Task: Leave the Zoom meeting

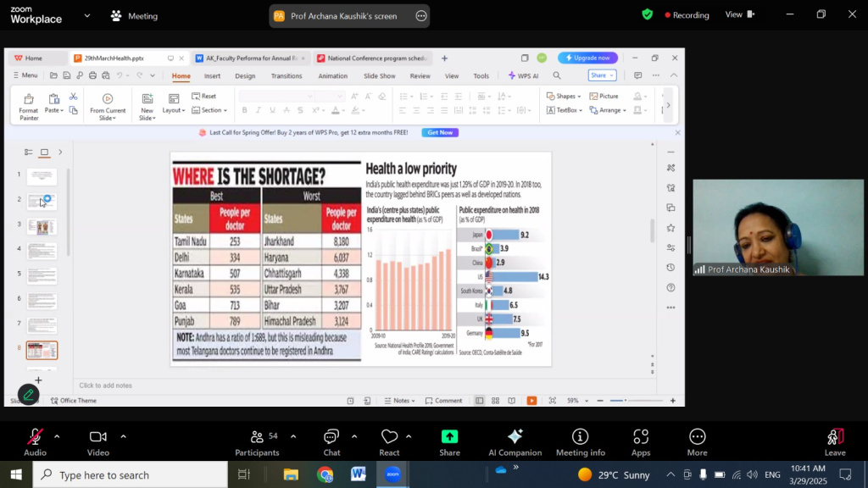Action: pos(835,441)
